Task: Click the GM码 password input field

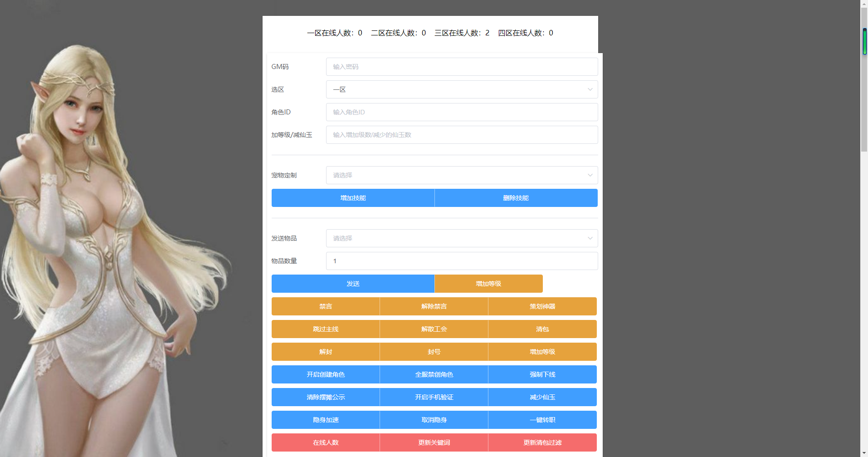Action: point(461,67)
